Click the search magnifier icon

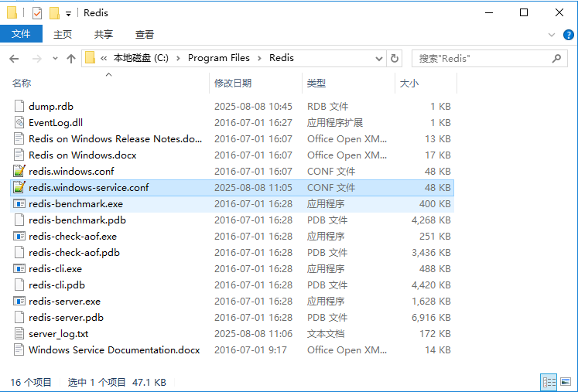click(556, 58)
